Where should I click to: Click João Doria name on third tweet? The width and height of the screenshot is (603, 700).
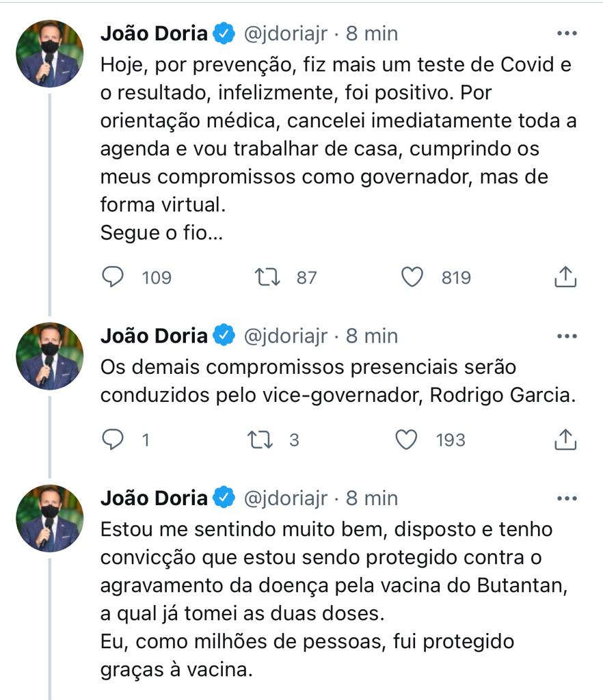[x=154, y=499]
